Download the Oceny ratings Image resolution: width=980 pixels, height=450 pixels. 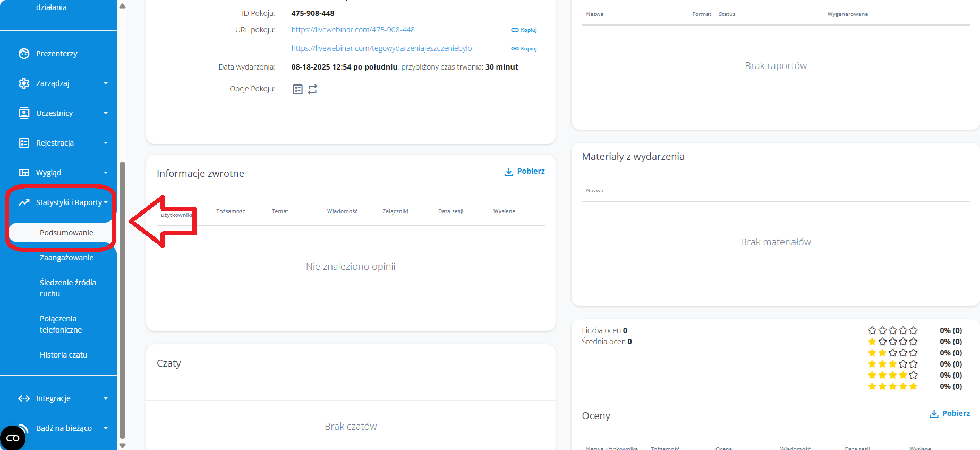tap(950, 414)
